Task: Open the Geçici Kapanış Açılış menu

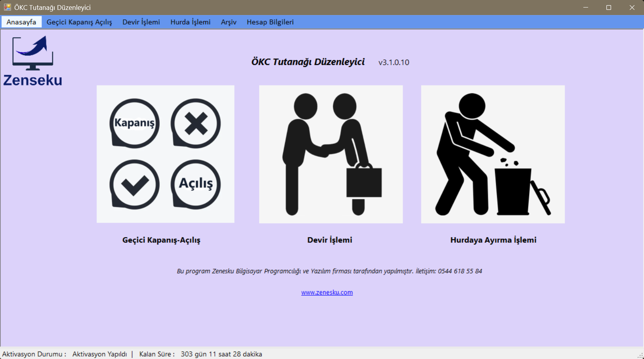Action: (79, 22)
